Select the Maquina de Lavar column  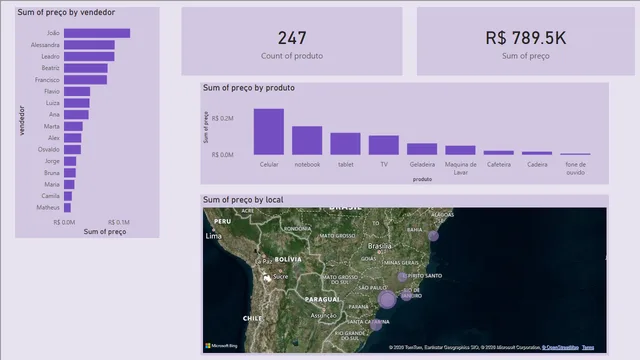click(x=460, y=150)
